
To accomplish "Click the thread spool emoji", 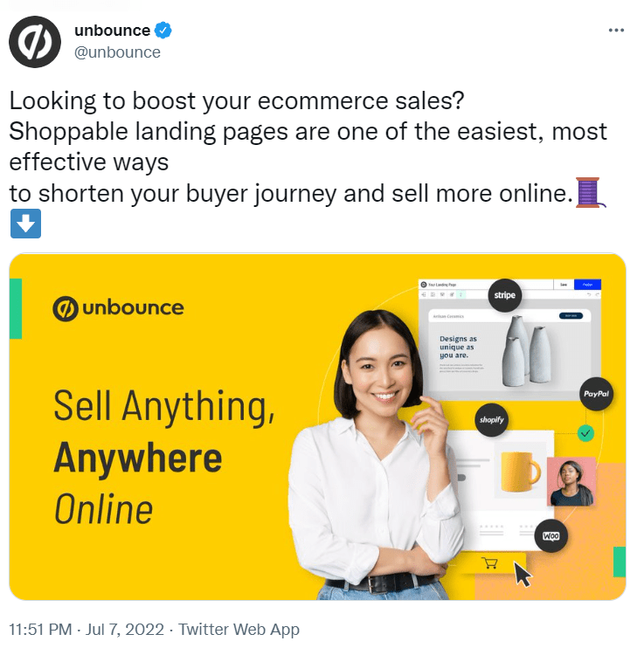I will (591, 193).
